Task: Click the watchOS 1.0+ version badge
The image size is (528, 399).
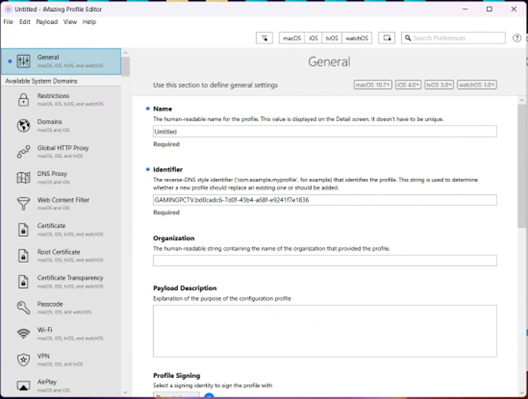Action: pos(477,85)
